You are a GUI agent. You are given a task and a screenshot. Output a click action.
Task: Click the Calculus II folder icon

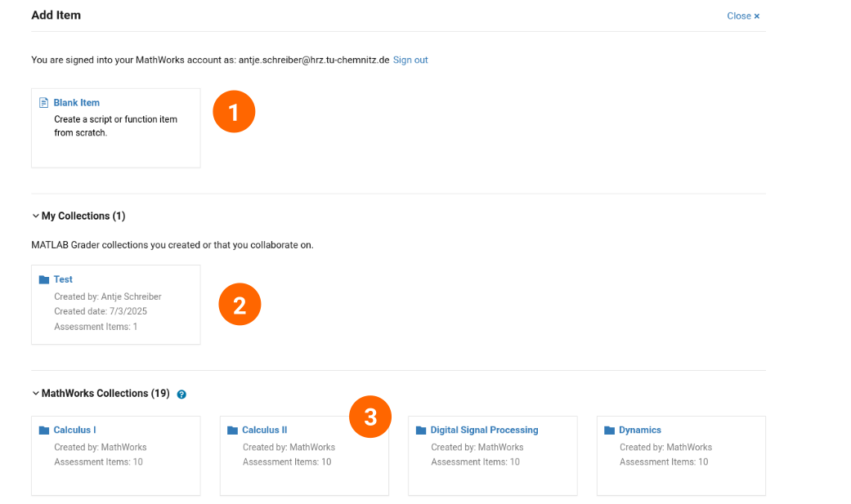pyautogui.click(x=232, y=430)
